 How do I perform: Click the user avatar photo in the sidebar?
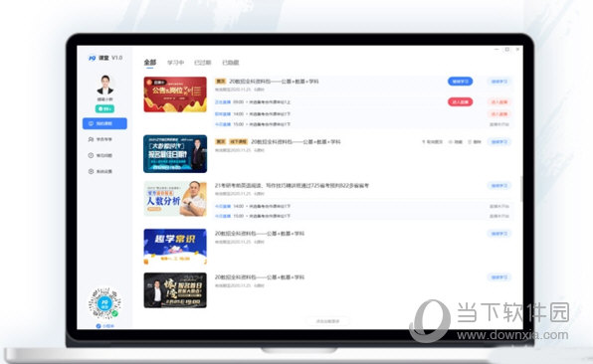[x=105, y=85]
